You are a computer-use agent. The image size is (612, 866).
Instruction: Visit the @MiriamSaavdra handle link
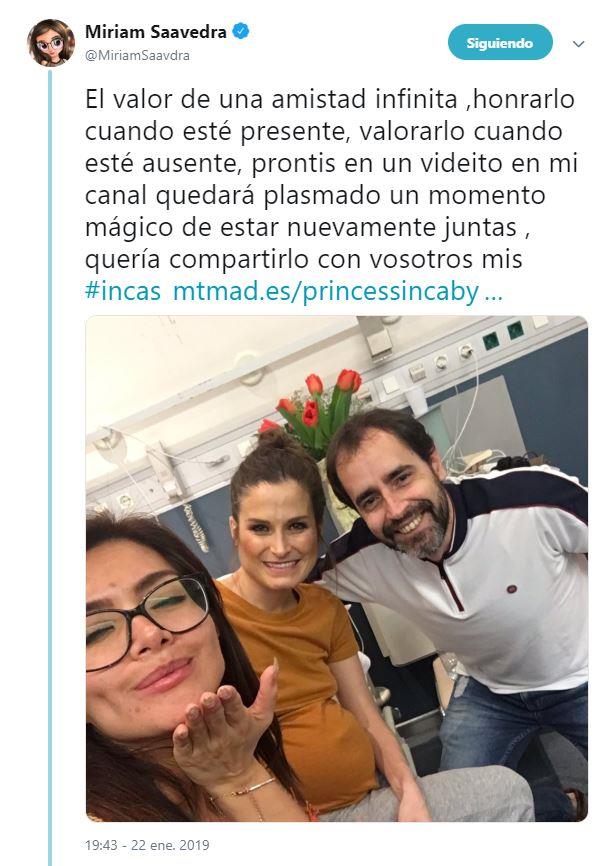click(137, 55)
